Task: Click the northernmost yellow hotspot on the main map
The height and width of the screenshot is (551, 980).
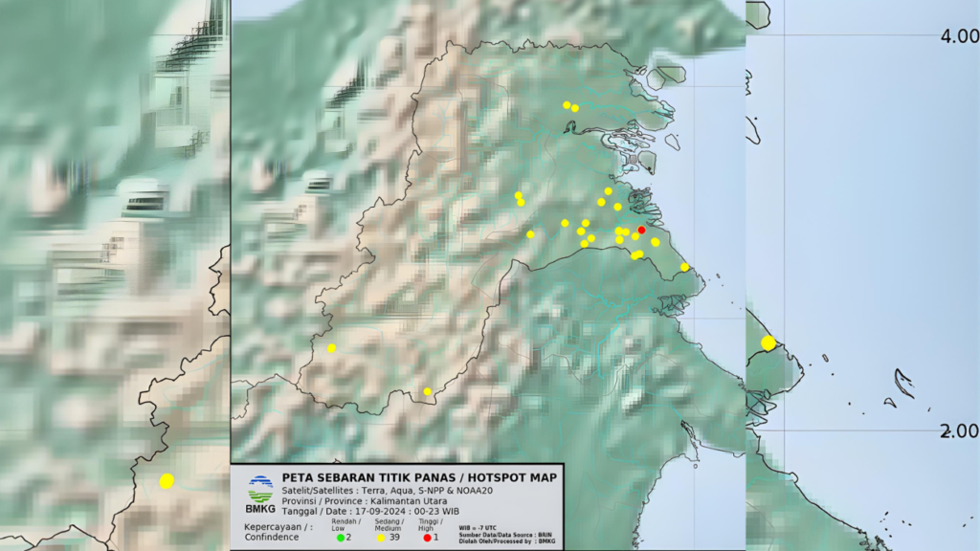Action: 567,105
